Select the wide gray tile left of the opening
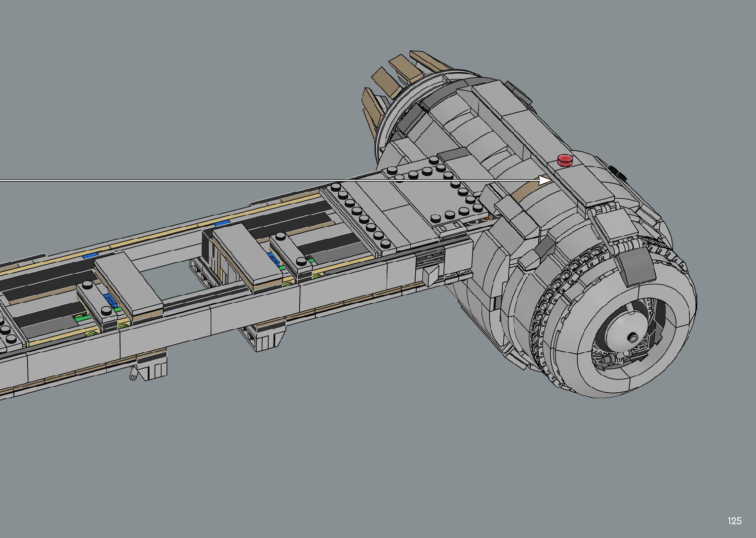Image resolution: width=756 pixels, height=538 pixels. point(128,287)
